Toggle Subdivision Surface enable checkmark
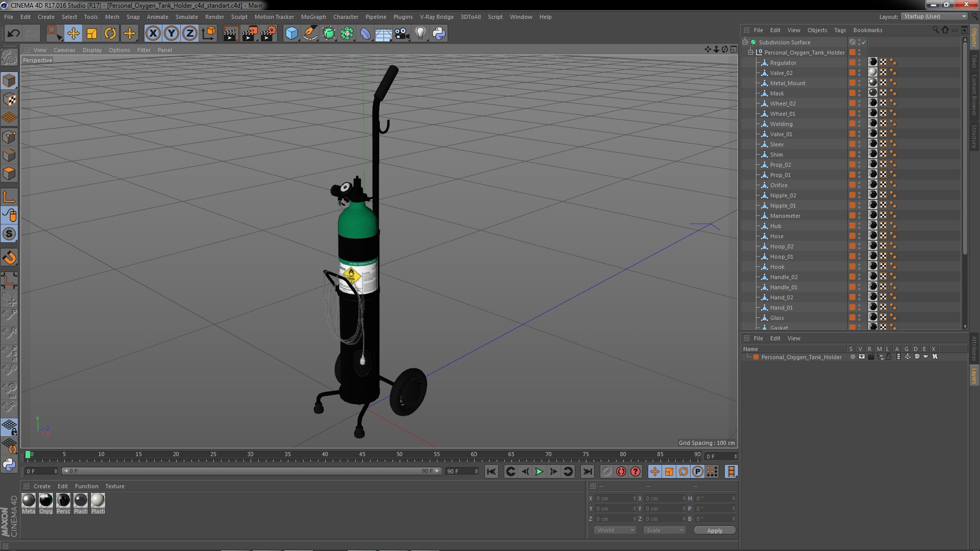980x551 pixels. click(864, 42)
